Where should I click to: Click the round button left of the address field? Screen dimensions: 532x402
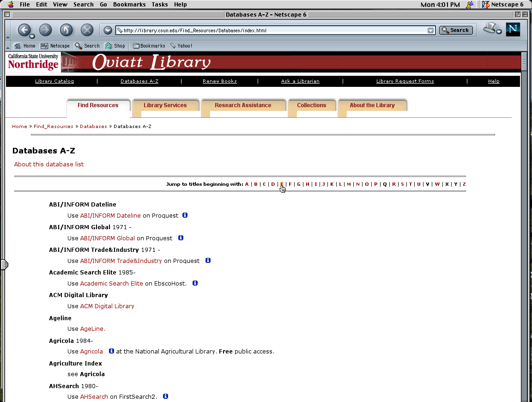coord(108,30)
